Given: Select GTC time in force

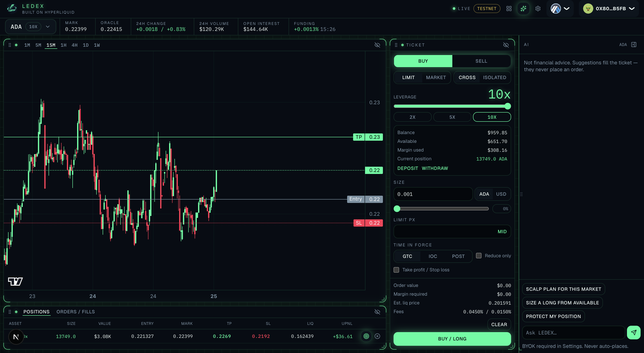Looking at the screenshot, I should (x=407, y=256).
